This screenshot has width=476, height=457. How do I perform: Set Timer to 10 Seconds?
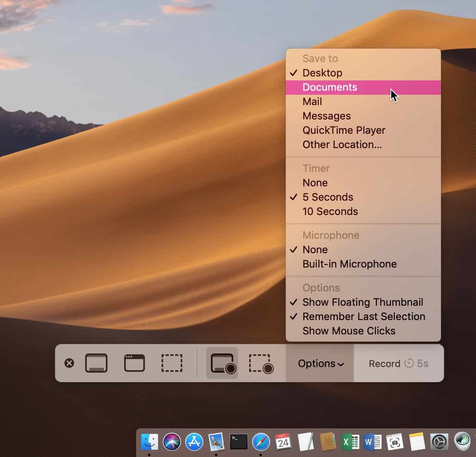[363, 211]
